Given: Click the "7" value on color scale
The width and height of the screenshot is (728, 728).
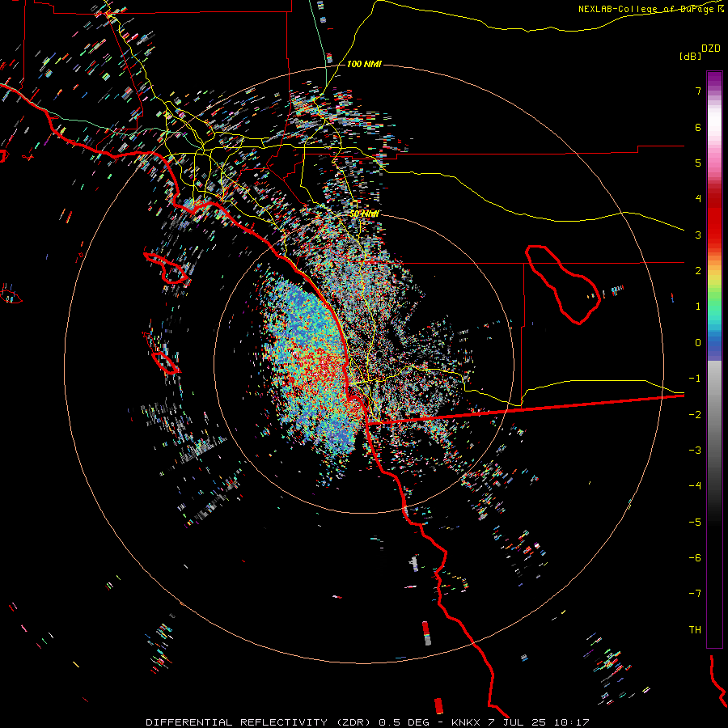Looking at the screenshot, I should click(x=698, y=91).
